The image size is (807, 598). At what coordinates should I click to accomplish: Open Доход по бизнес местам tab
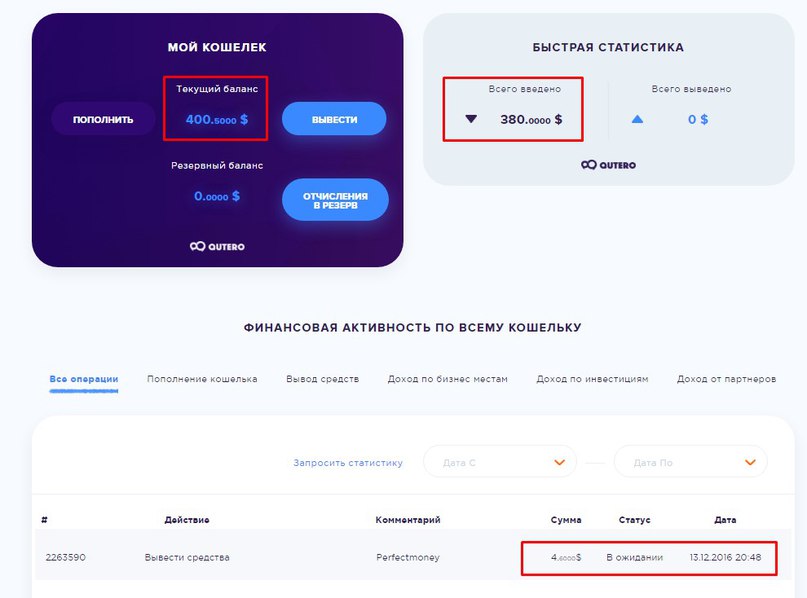click(447, 379)
